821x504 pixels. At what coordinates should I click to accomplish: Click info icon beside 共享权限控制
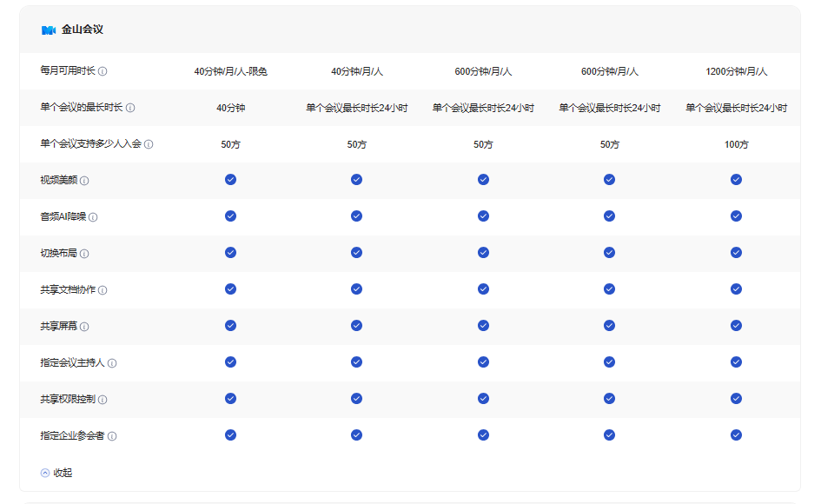[x=103, y=400]
